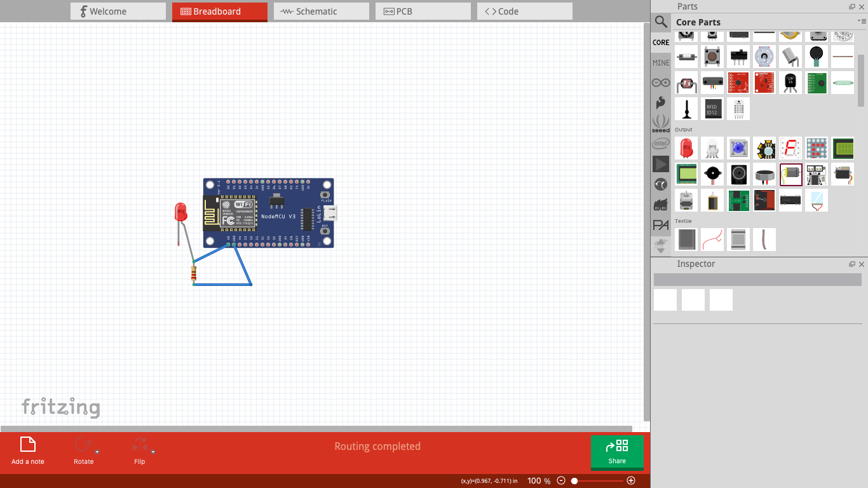Screen dimensions: 868x488
Task: Click the Inspector panel title
Action: coord(696,264)
